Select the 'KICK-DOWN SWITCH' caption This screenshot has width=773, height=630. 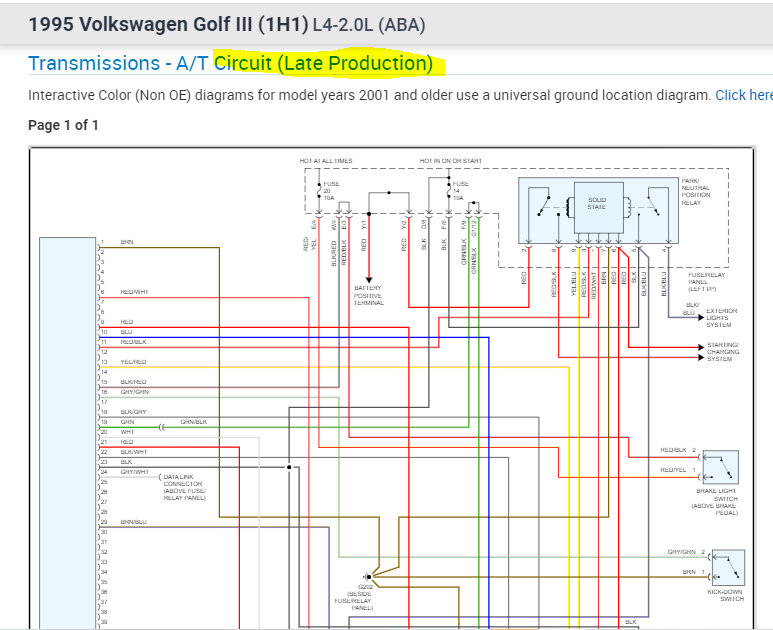pos(726,595)
